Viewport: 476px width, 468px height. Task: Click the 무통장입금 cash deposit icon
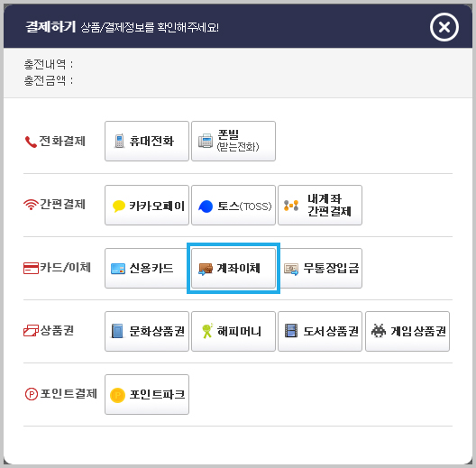(x=291, y=270)
